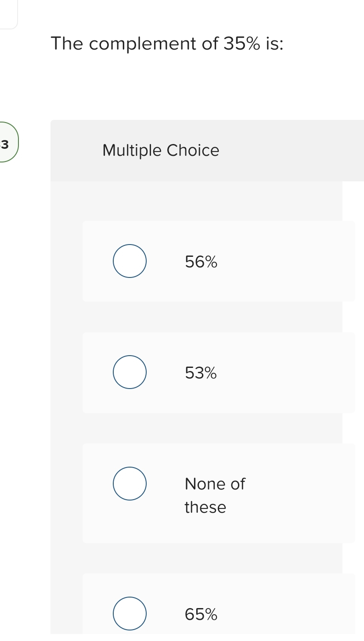Viewport: 364px width, 641px height.
Task: Select the radio button for None of these
Action: pyautogui.click(x=130, y=483)
